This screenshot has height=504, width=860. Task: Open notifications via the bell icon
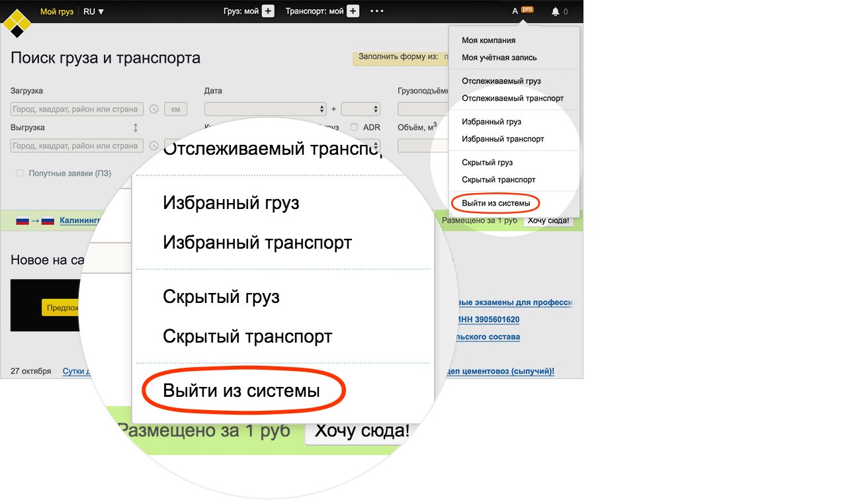click(x=555, y=12)
